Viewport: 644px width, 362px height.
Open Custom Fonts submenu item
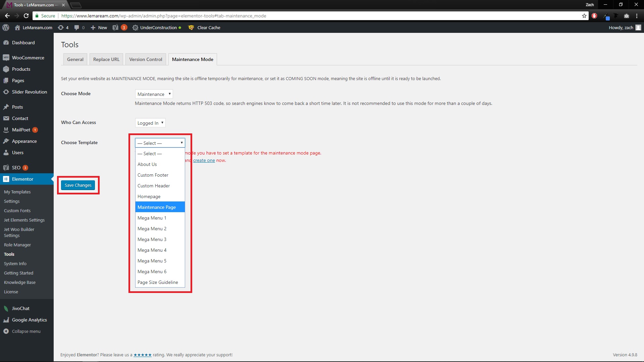click(17, 211)
